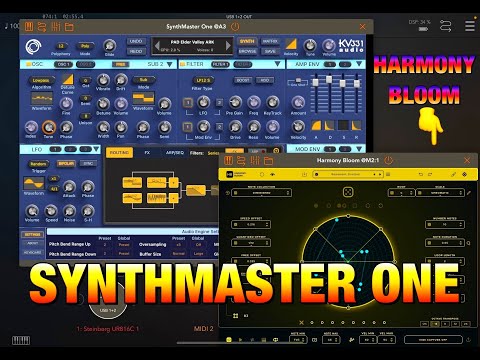This screenshot has width=480, height=360.
Task: Enable ADD button in filter section
Action: click(x=265, y=80)
